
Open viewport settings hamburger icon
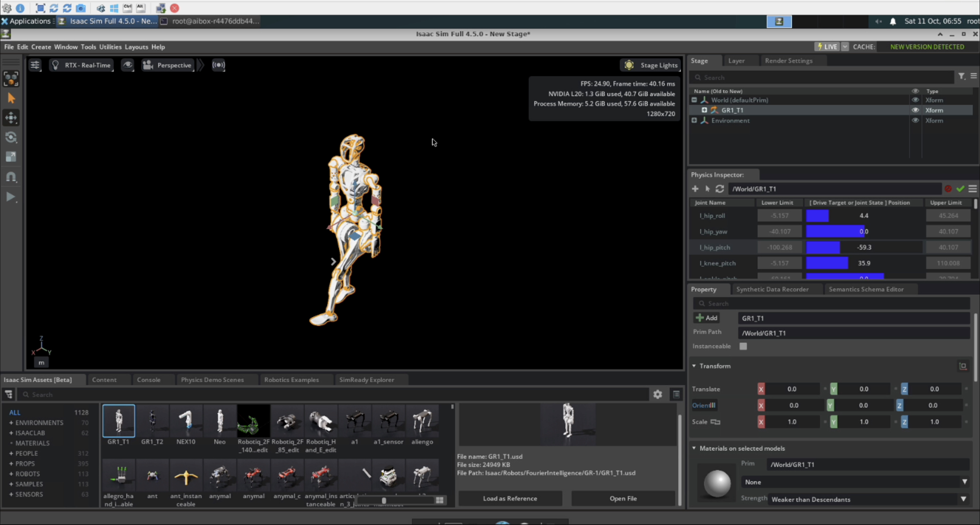pos(35,65)
